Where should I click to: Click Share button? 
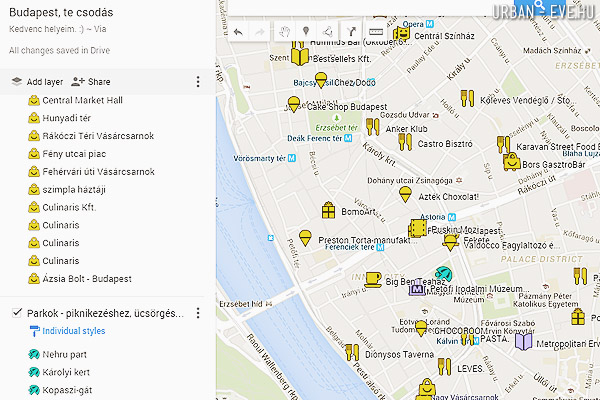[x=91, y=82]
